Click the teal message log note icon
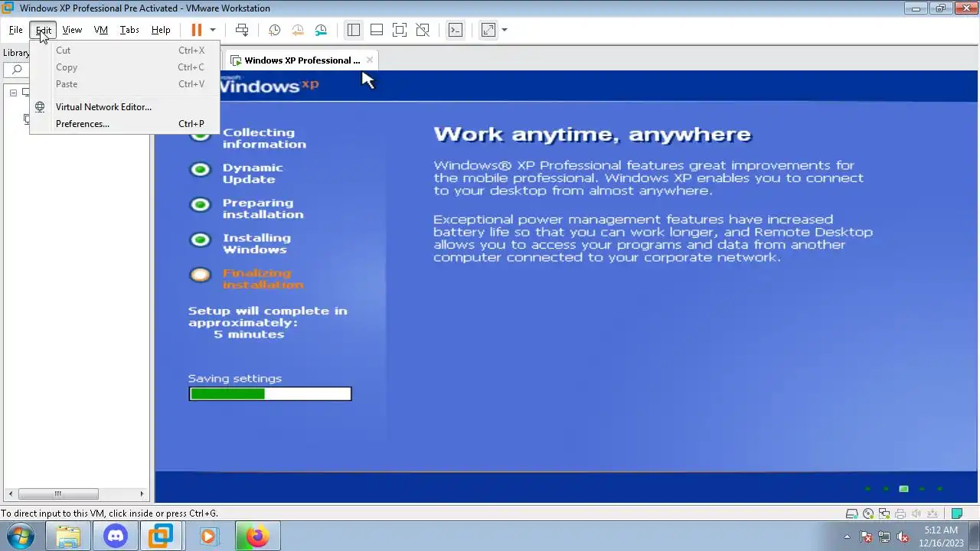Viewport: 980px width, 551px height. (x=956, y=514)
